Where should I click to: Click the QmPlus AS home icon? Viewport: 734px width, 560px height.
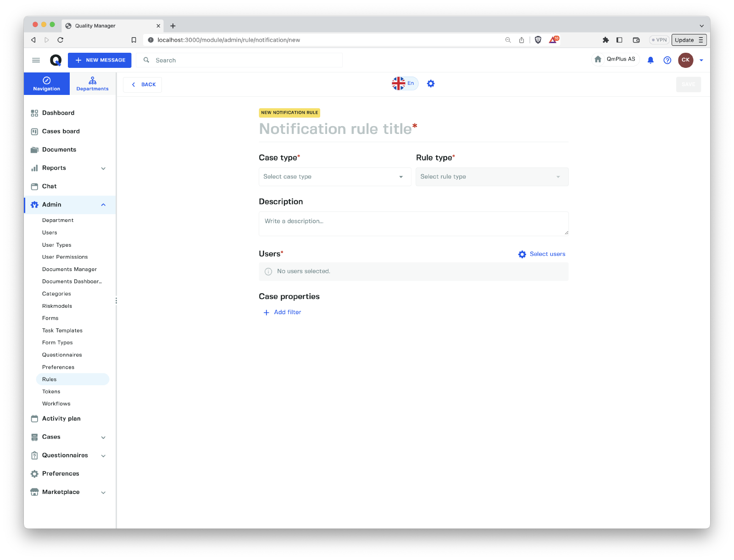(x=598, y=59)
